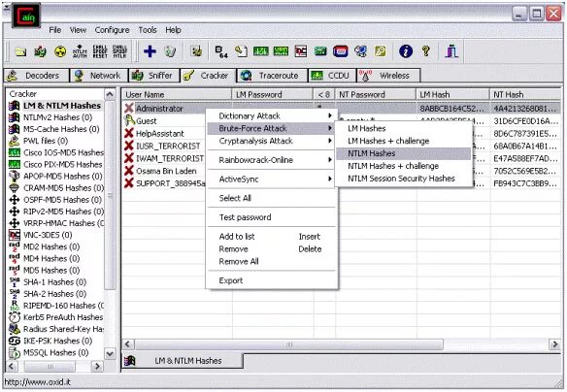The width and height of the screenshot is (567, 392).
Task: Click the keys icon beside Guest
Action: pos(129,120)
